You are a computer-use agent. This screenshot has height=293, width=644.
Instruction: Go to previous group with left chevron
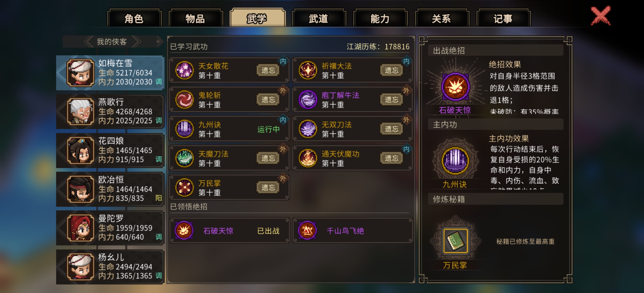[89, 42]
